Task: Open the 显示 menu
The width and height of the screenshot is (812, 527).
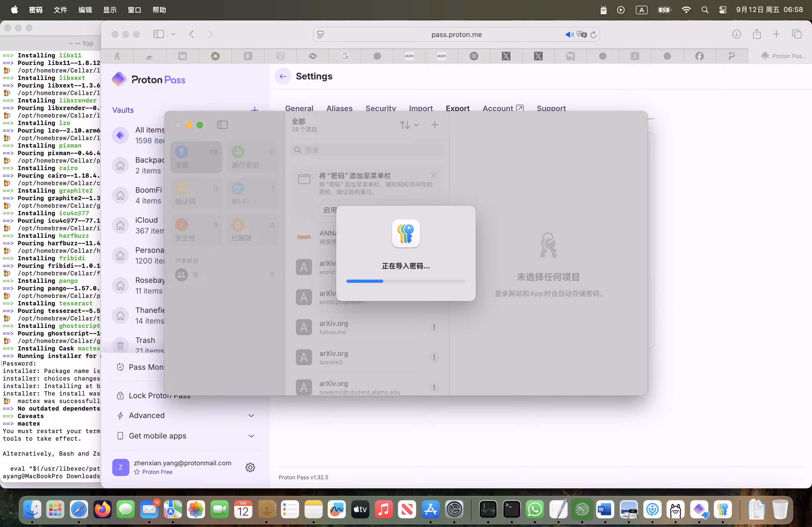Action: click(110, 10)
